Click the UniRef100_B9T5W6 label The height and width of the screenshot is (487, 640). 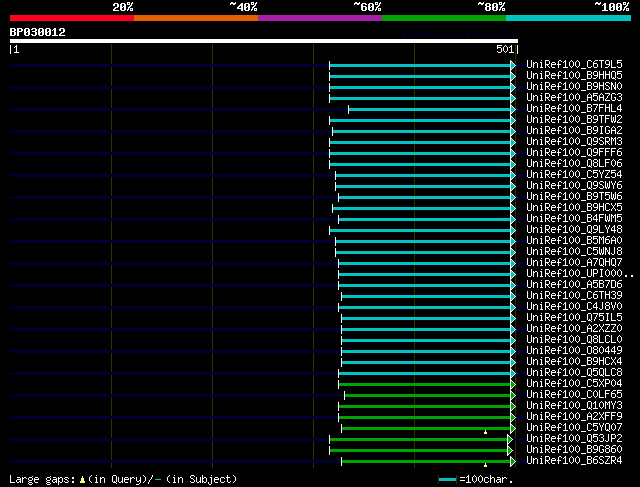pos(574,197)
